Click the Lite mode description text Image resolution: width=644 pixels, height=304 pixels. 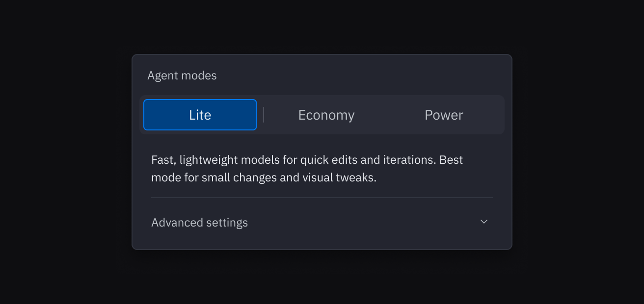306,168
